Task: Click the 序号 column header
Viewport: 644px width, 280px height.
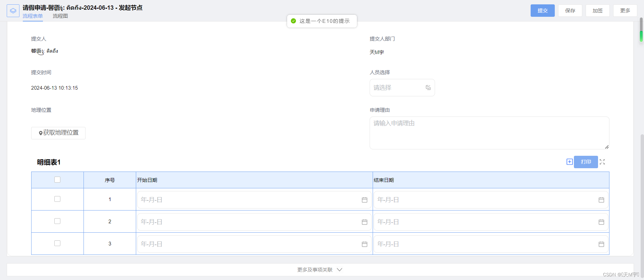Action: (110, 180)
